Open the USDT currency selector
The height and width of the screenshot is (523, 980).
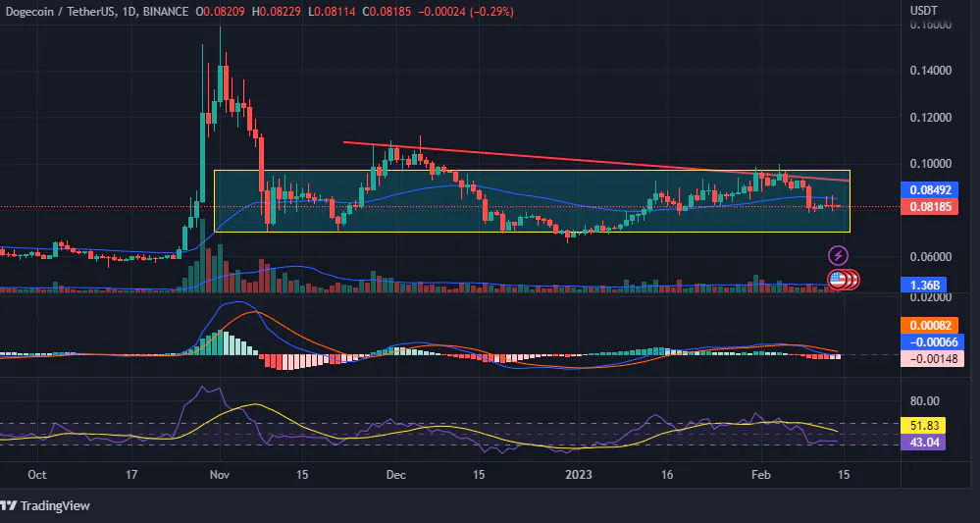924,11
